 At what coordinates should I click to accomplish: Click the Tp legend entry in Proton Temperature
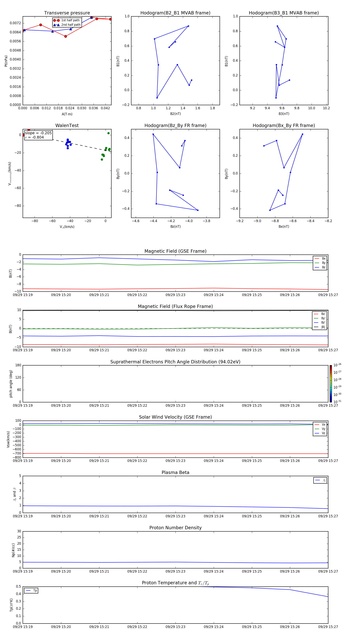[31, 591]
